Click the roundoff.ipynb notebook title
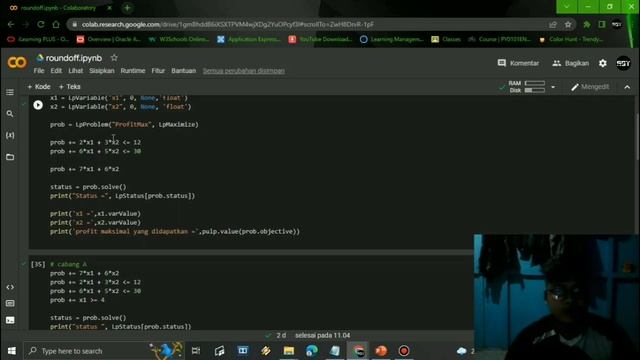 pos(73,58)
